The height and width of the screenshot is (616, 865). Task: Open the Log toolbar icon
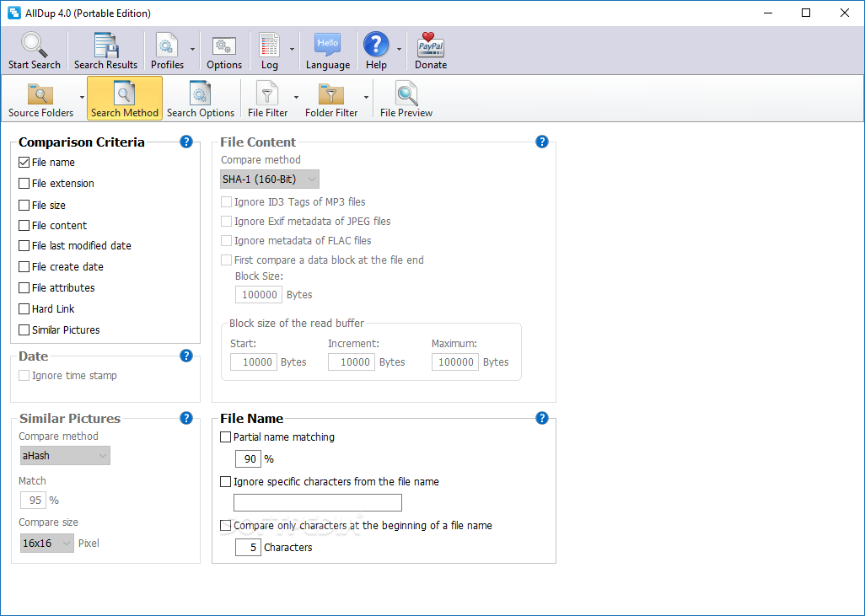click(x=269, y=46)
